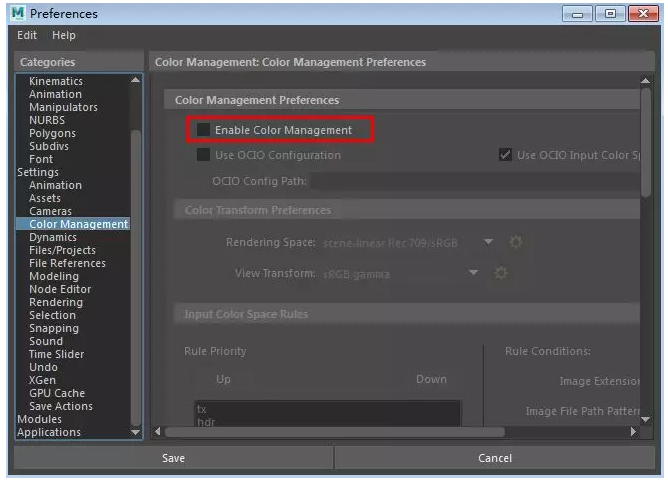Close the Preferences window
668x480 pixels.
point(643,14)
